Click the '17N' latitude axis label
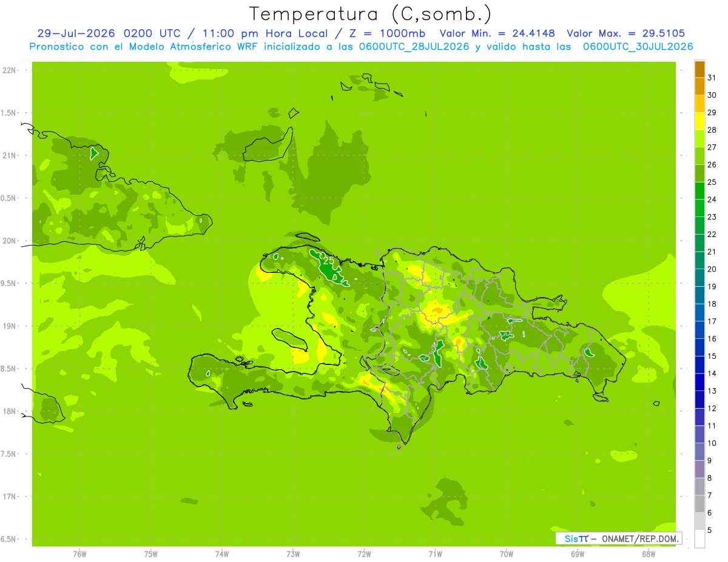Viewport: 728px width, 562px height. [9, 497]
